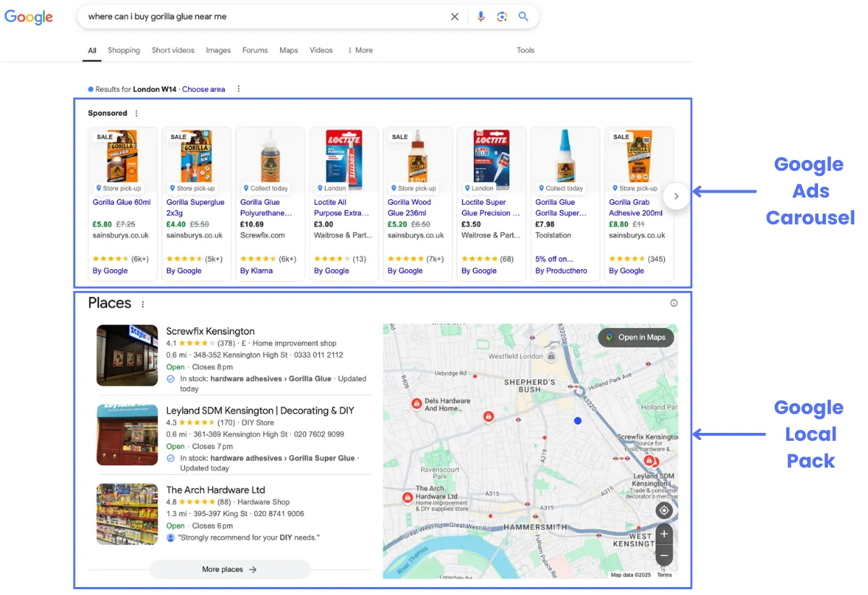868x595 pixels.
Task: Open Leyland SDM Kensington listing title
Action: coord(260,410)
